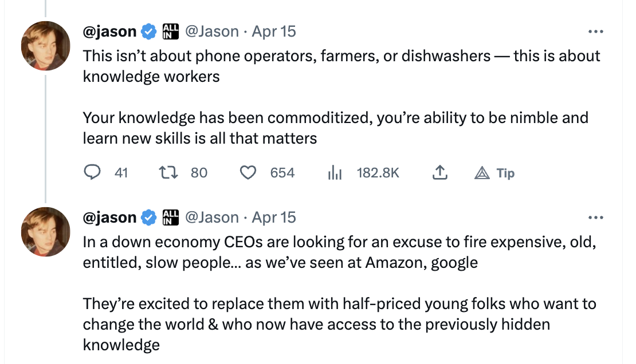636x364 pixels.
Task: Open Apr 15 timestamp of second tweet
Action: point(274,218)
